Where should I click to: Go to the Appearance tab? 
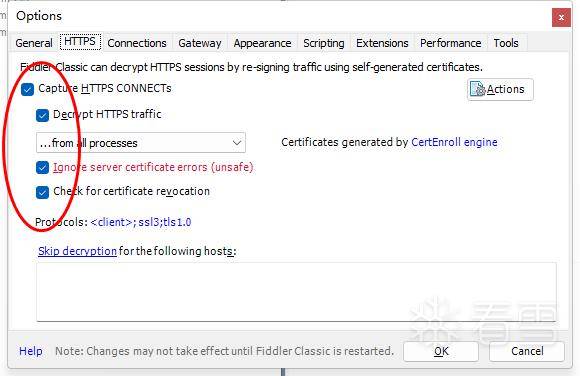pyautogui.click(x=262, y=43)
